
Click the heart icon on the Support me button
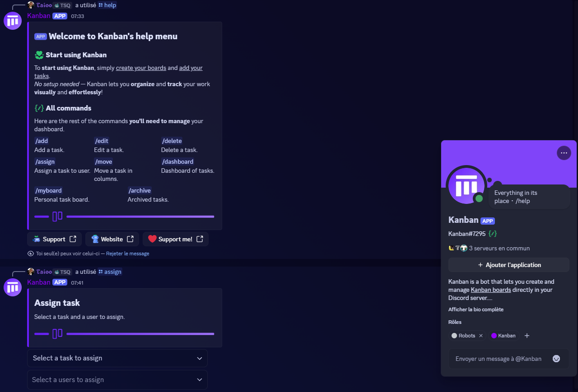click(153, 239)
